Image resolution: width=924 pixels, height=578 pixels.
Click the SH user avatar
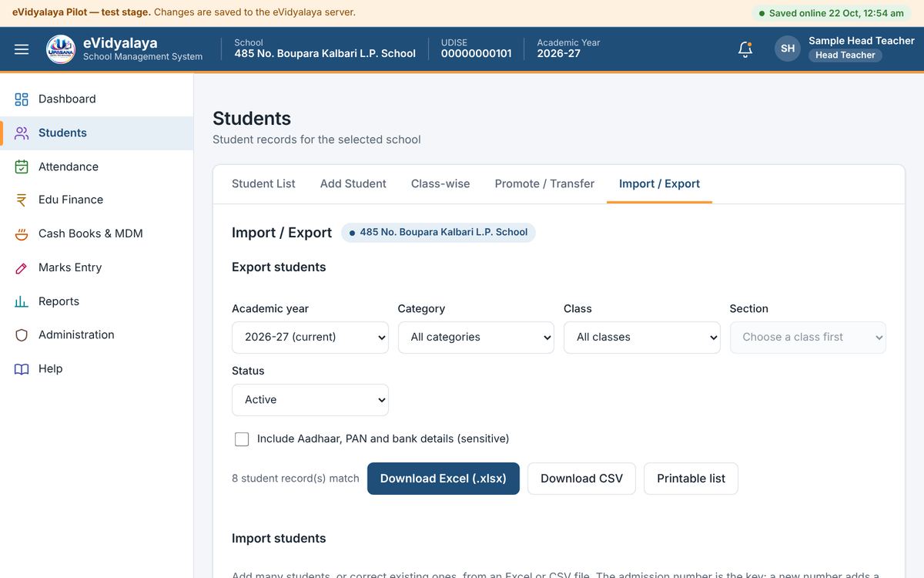point(788,49)
